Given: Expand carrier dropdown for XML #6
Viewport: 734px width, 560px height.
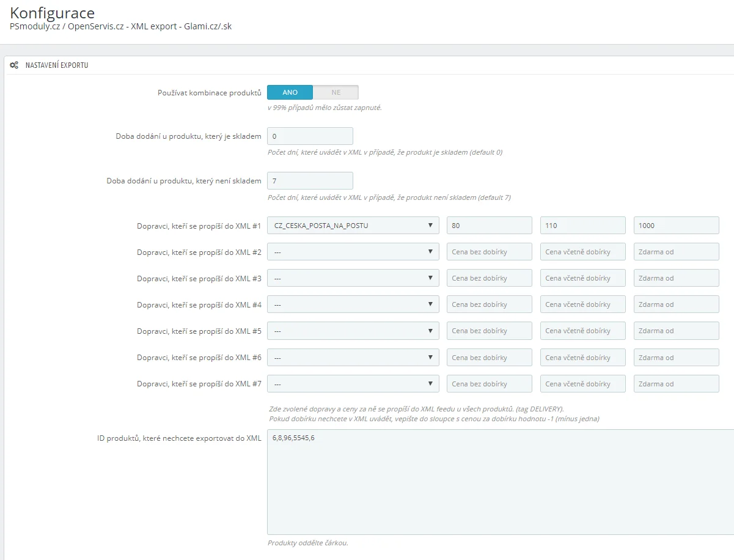Looking at the screenshot, I should 353,358.
